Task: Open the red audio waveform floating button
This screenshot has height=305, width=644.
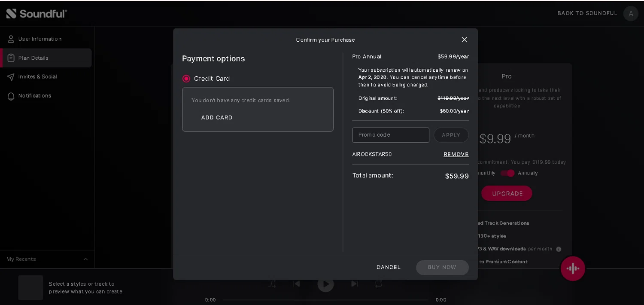Action: coord(573,268)
